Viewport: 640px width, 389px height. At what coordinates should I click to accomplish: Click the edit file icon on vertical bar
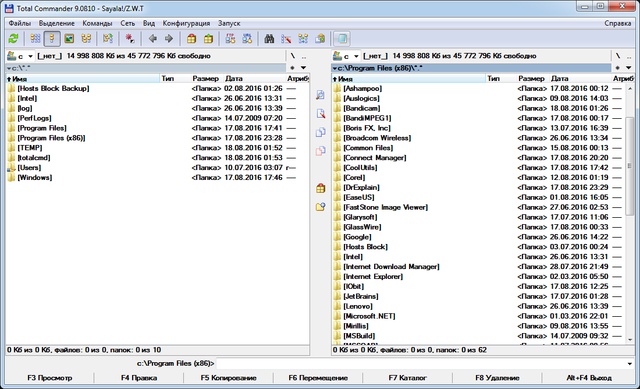(x=320, y=114)
